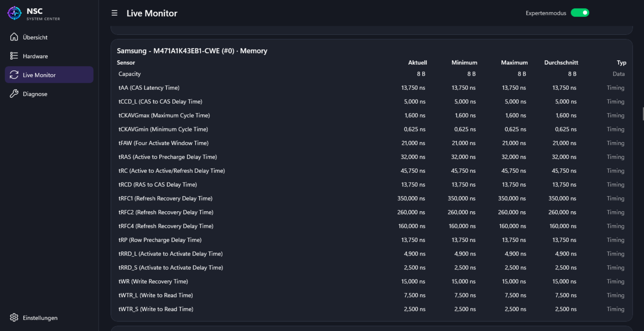The width and height of the screenshot is (644, 331).
Task: Click the Übersicht home icon
Action: point(14,37)
